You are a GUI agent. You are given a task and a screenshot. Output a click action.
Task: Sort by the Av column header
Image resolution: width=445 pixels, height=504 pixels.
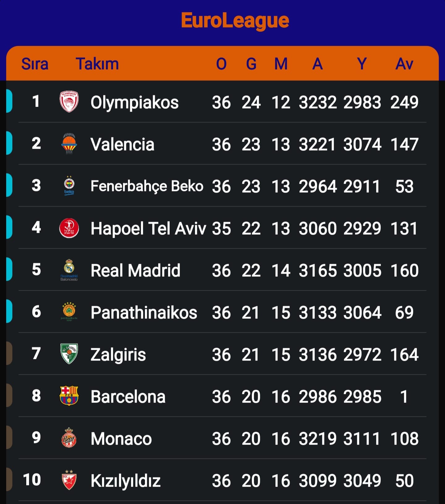[x=404, y=64]
